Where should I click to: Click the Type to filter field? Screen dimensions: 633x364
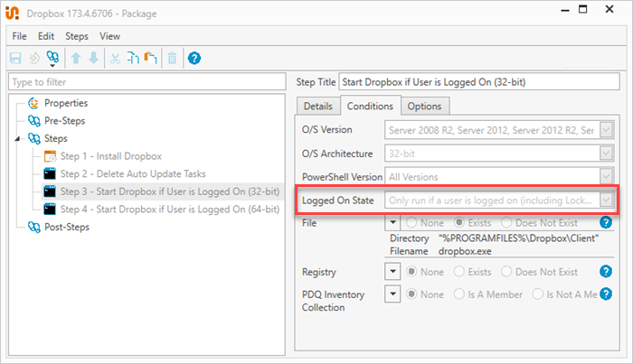coord(146,82)
